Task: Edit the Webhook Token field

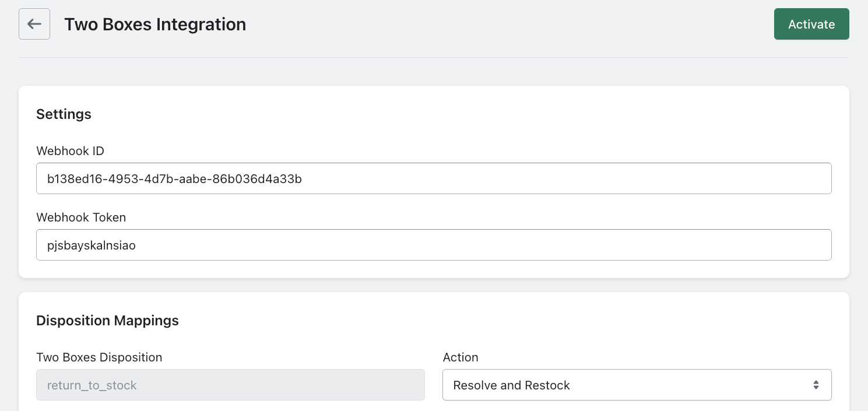Action: coord(434,245)
